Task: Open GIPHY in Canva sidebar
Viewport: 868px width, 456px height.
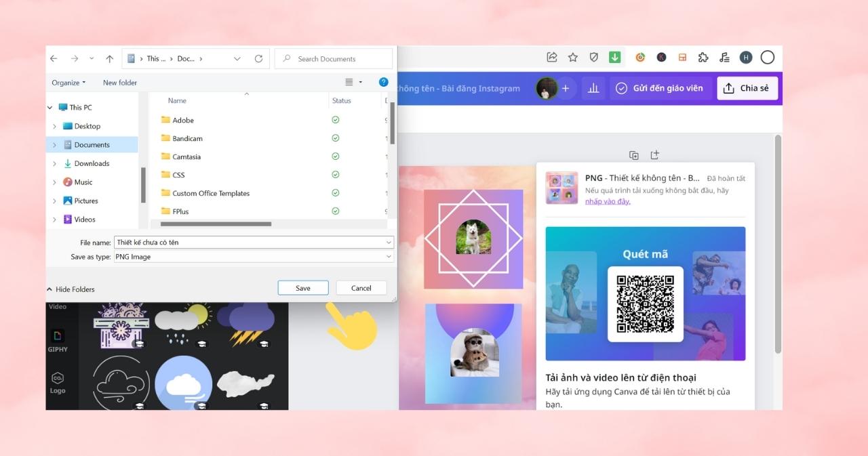Action: pos(58,341)
